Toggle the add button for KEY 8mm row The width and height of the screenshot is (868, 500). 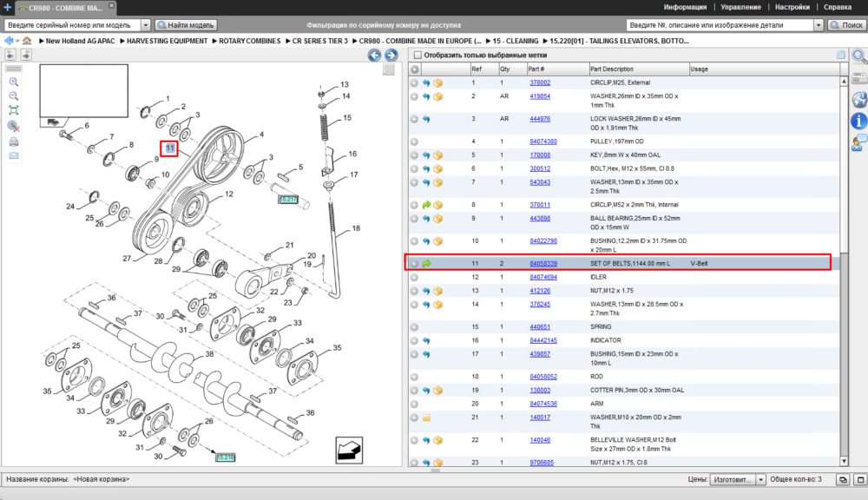[x=414, y=155]
